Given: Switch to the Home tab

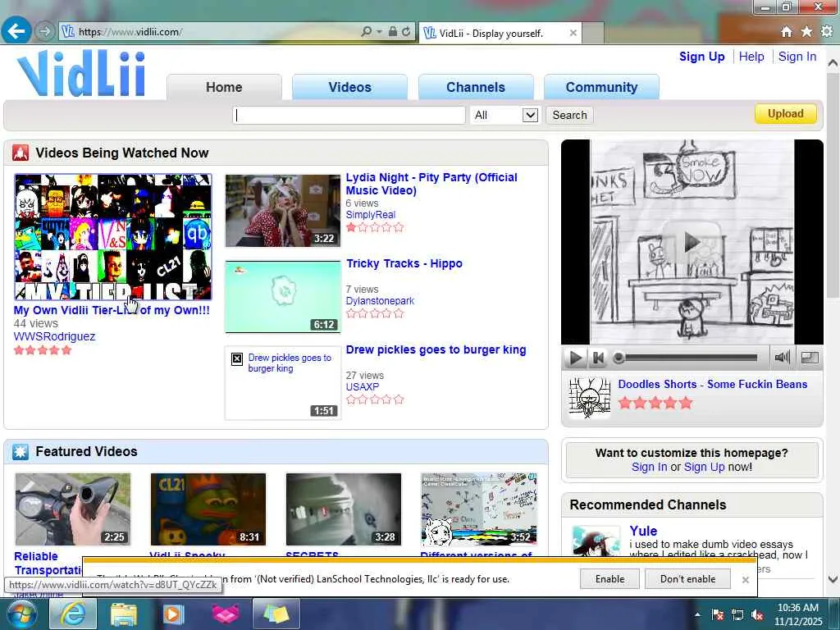Looking at the screenshot, I should click(x=224, y=87).
